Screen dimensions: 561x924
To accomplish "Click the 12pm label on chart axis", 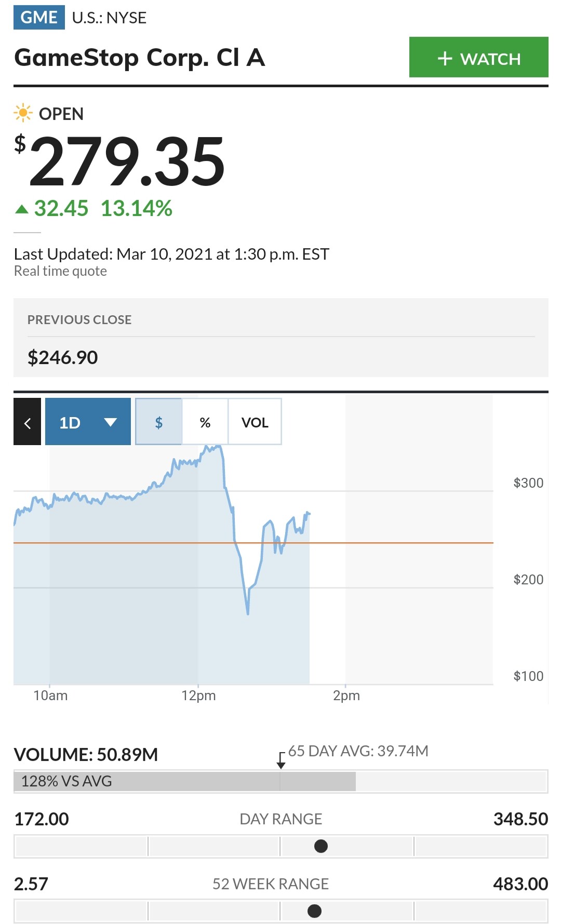I will coord(198,695).
